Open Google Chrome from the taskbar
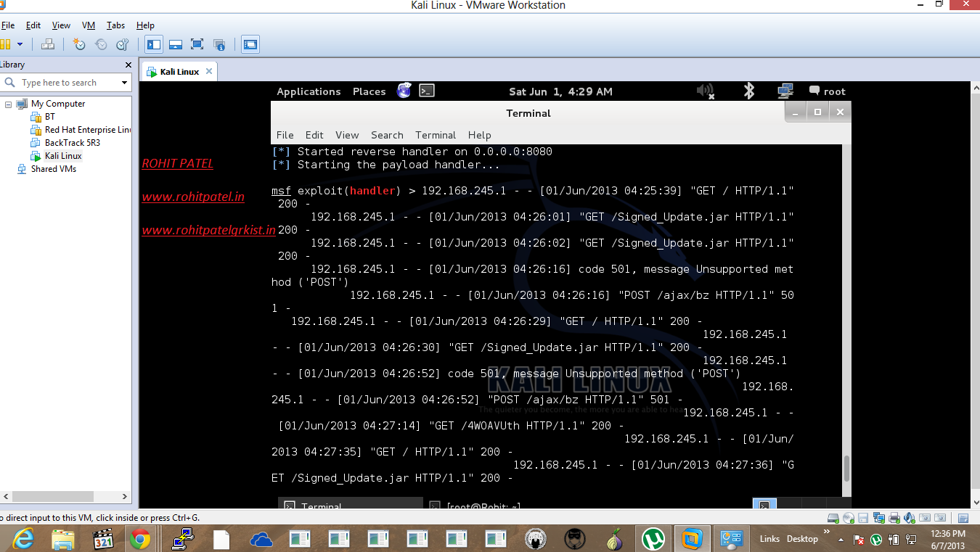The image size is (980, 552). (x=140, y=539)
